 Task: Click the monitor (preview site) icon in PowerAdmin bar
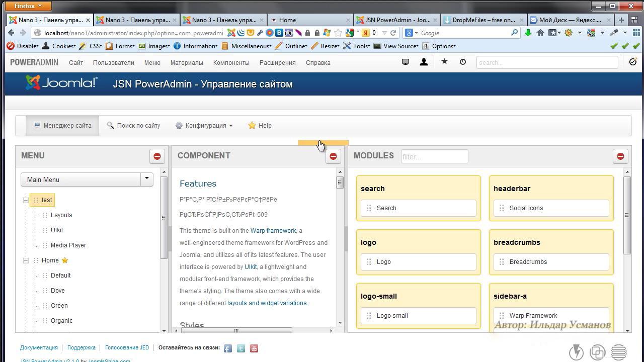click(405, 62)
